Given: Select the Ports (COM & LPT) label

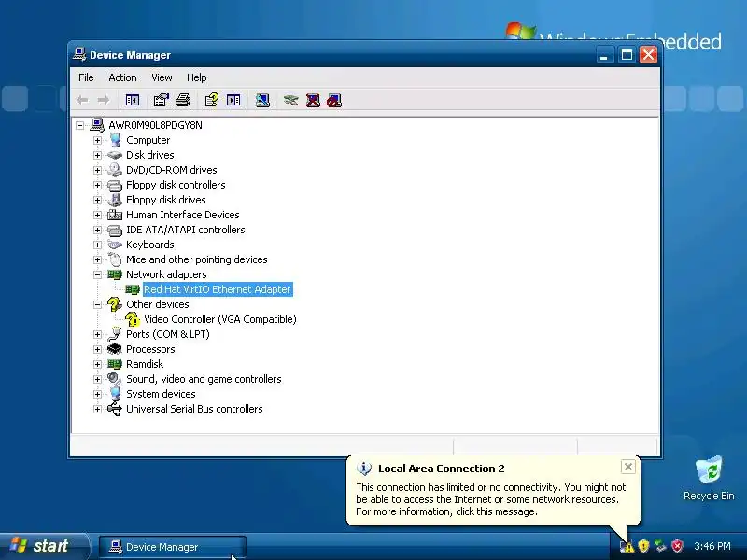Looking at the screenshot, I should tap(168, 334).
